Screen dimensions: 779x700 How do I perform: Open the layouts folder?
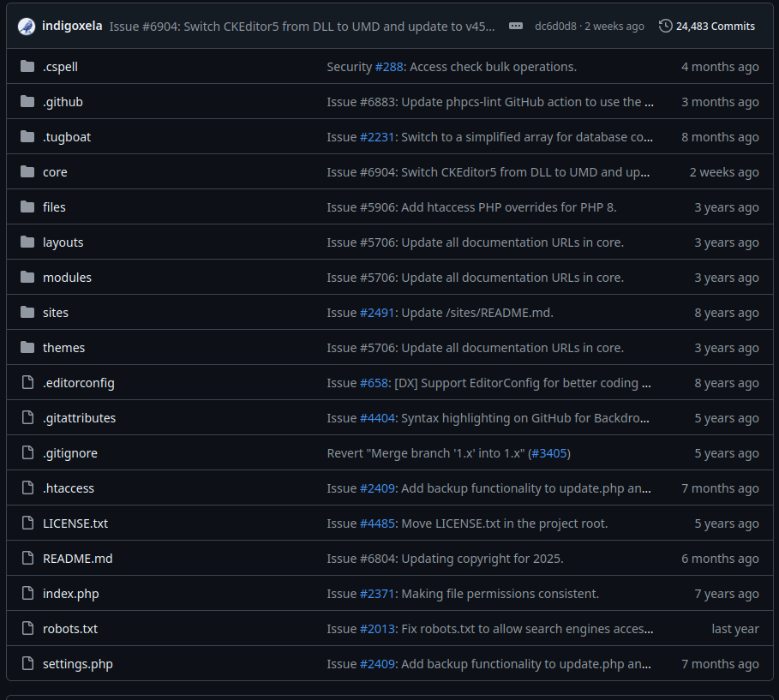[x=63, y=242]
